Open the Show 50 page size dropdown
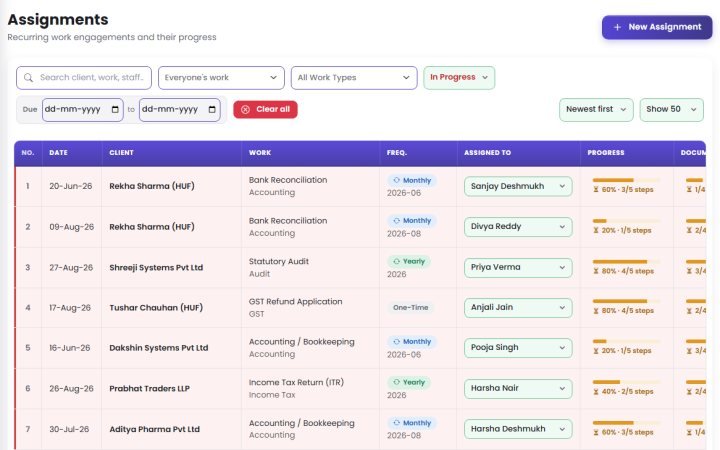This screenshot has height=450, width=720. tap(671, 109)
